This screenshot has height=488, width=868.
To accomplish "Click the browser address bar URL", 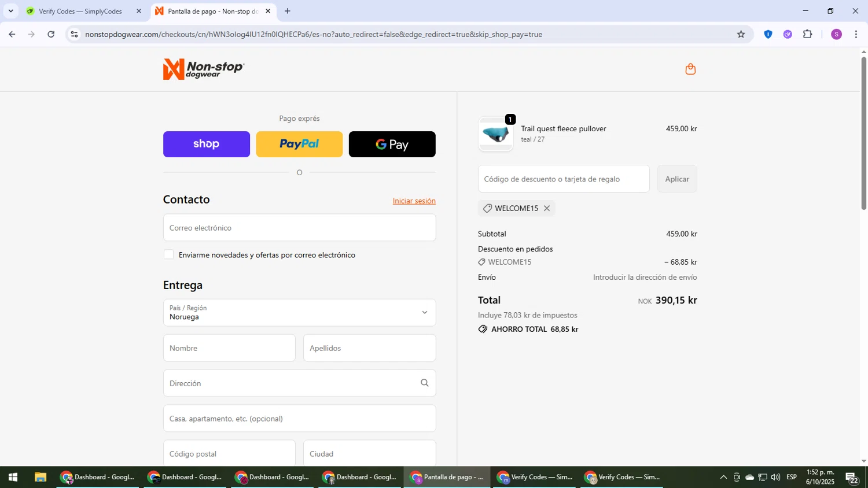I will click(314, 34).
